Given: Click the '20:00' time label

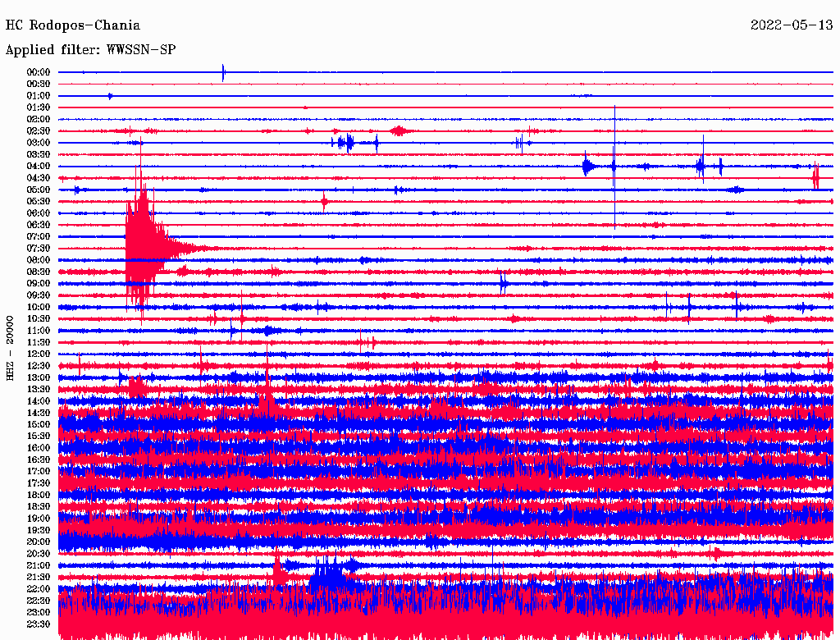Looking at the screenshot, I should click(39, 542).
